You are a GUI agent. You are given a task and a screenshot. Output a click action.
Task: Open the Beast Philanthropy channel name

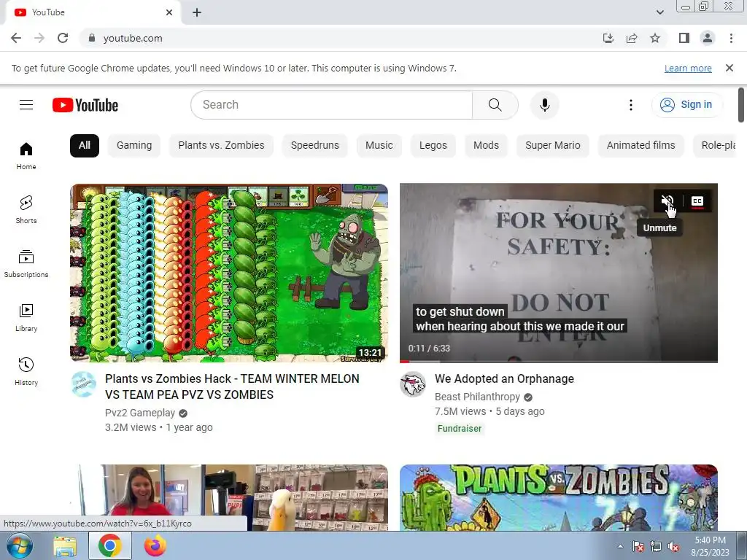click(477, 397)
